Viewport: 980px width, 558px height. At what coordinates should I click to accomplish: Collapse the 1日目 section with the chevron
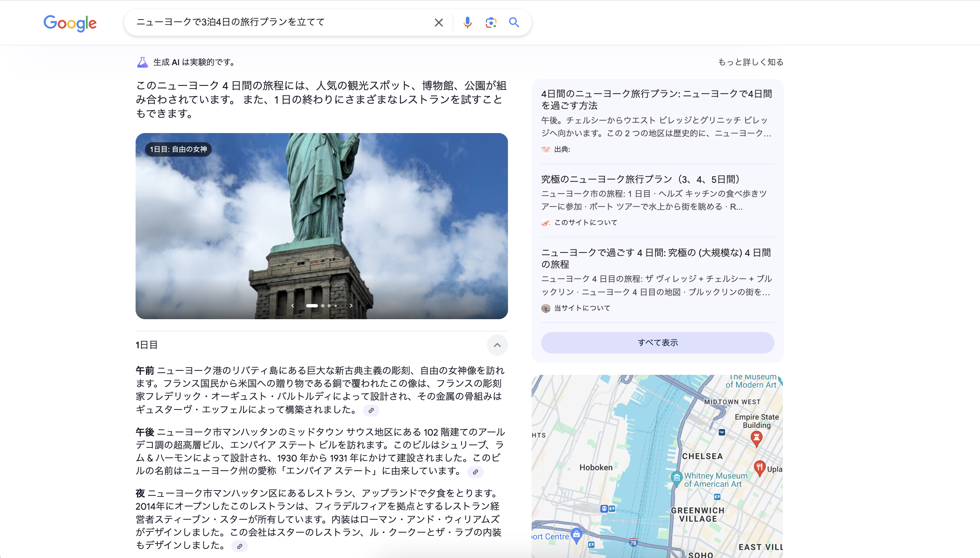pyautogui.click(x=498, y=345)
